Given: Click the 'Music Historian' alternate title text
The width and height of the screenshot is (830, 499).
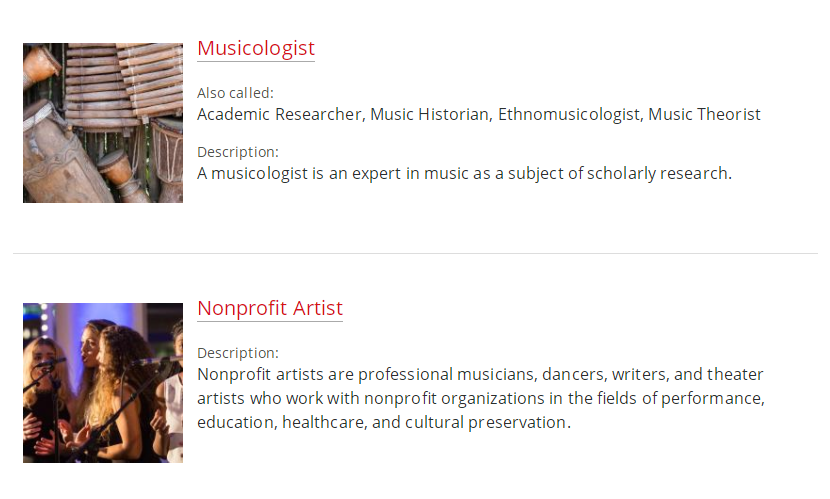Looking at the screenshot, I should tap(429, 114).
